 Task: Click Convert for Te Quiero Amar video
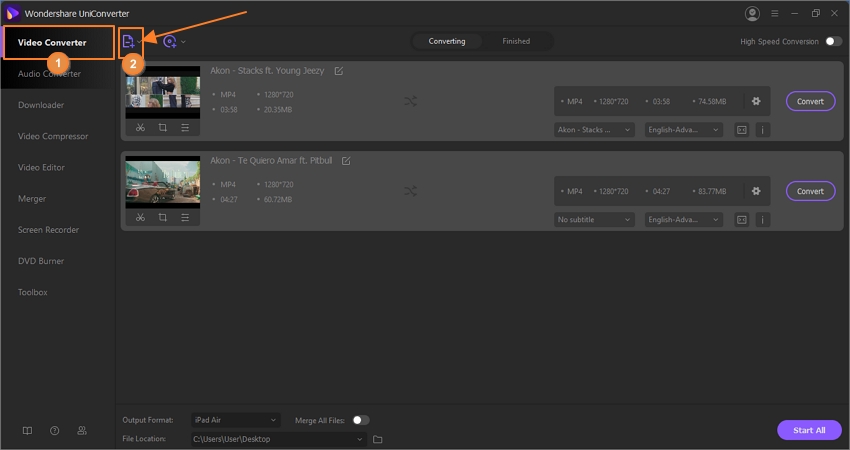click(x=810, y=191)
